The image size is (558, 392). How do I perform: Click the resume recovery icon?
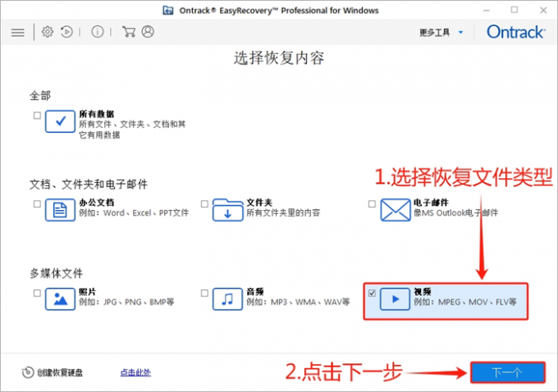tap(66, 32)
